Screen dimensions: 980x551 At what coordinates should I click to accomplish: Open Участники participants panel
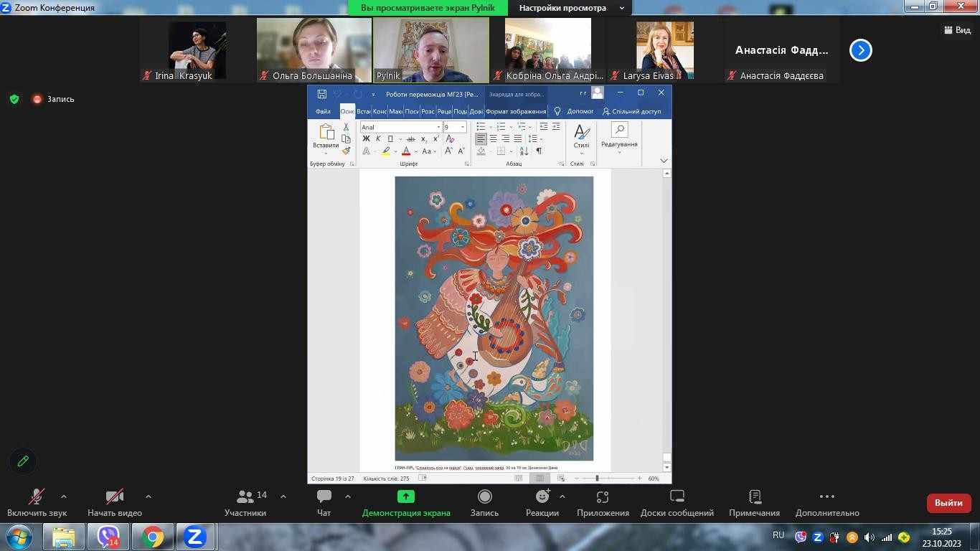pyautogui.click(x=245, y=503)
